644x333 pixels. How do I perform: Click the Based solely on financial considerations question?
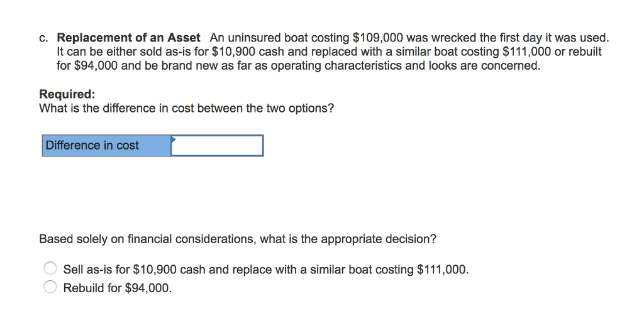click(x=237, y=239)
